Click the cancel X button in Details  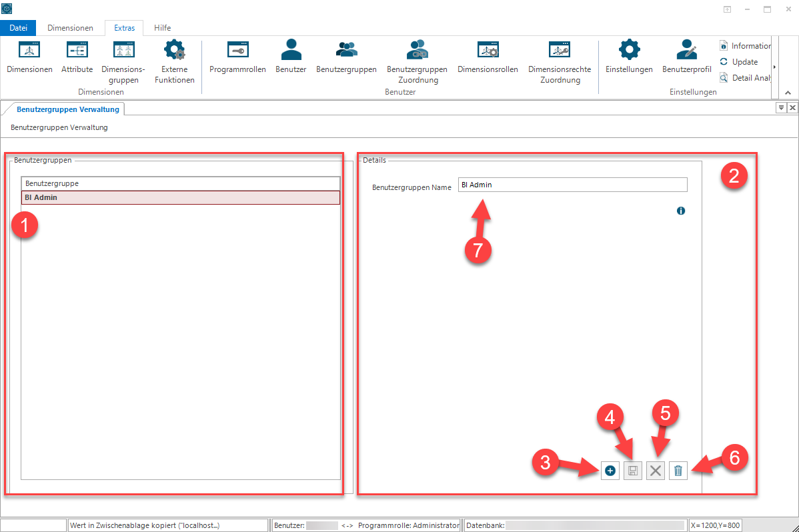click(x=656, y=471)
